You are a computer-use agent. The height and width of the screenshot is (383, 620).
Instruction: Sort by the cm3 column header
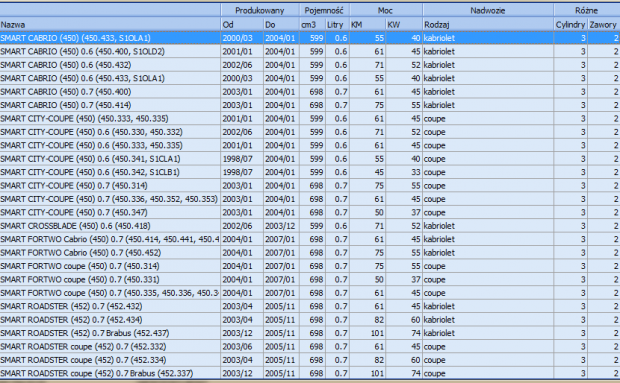point(312,25)
